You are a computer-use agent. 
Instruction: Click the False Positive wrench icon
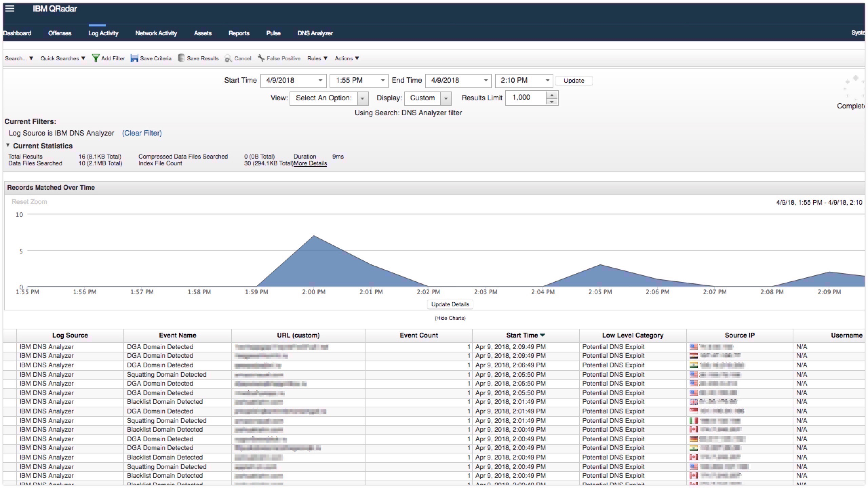(261, 58)
